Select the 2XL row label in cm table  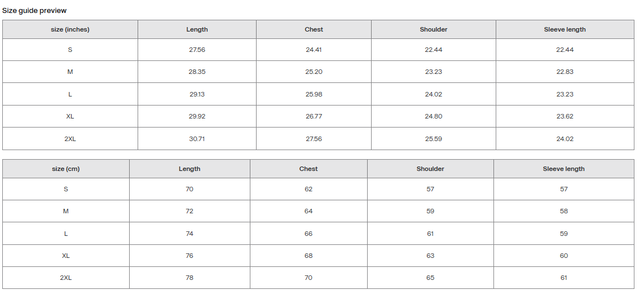(66, 278)
